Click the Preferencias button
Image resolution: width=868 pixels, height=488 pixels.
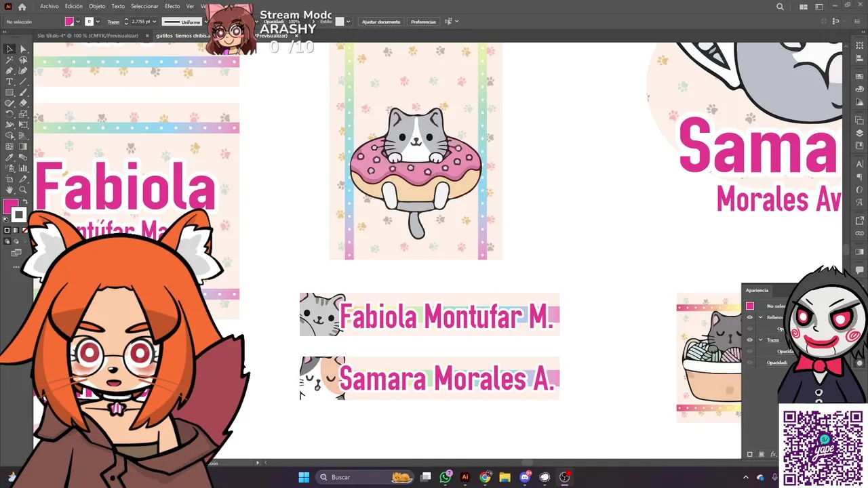click(x=423, y=22)
